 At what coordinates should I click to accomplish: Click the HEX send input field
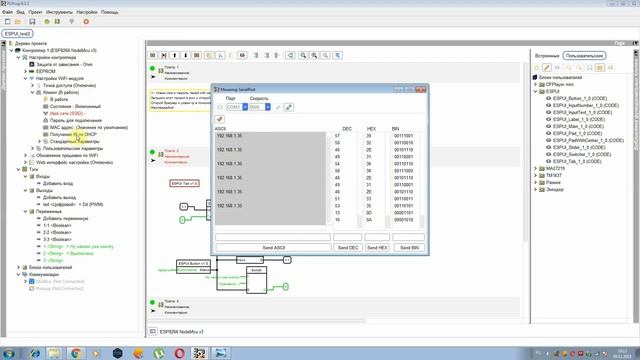pyautogui.click(x=377, y=237)
